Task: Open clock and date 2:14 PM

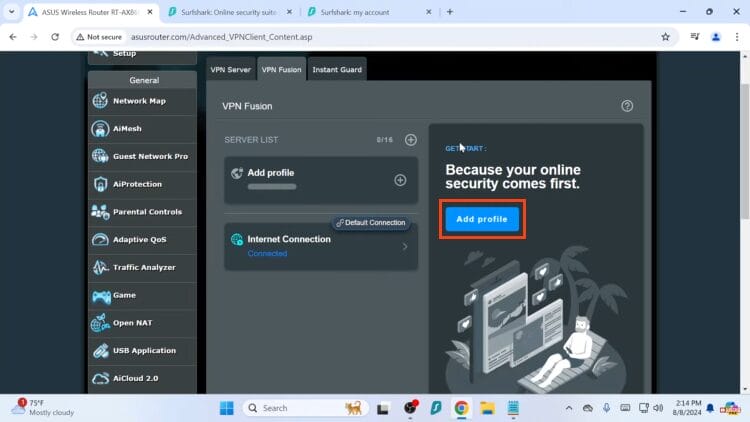Action: point(687,408)
